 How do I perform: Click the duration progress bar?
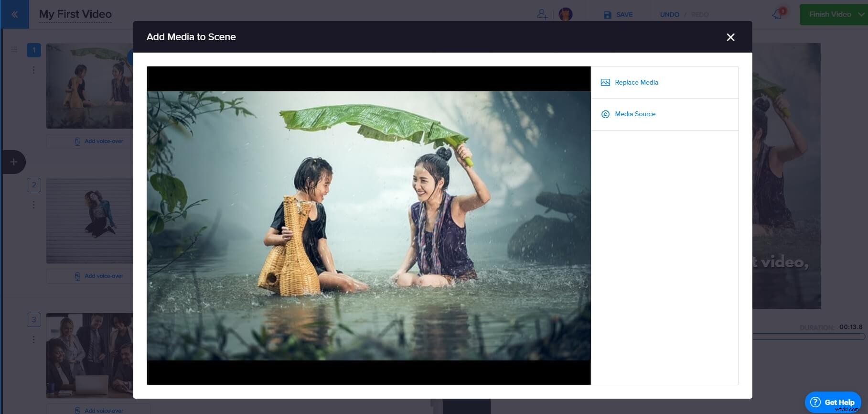pos(809,337)
